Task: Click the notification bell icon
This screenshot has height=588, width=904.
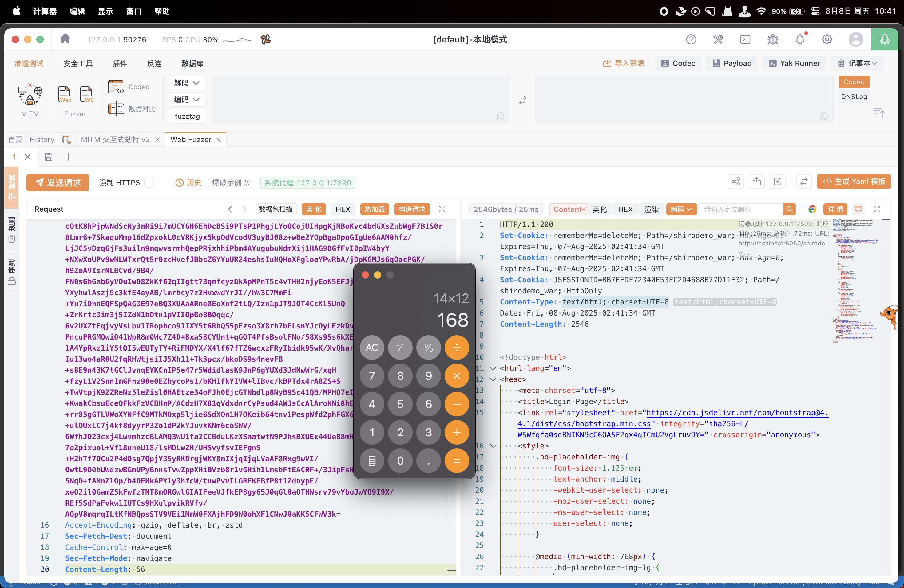Action: click(x=800, y=39)
